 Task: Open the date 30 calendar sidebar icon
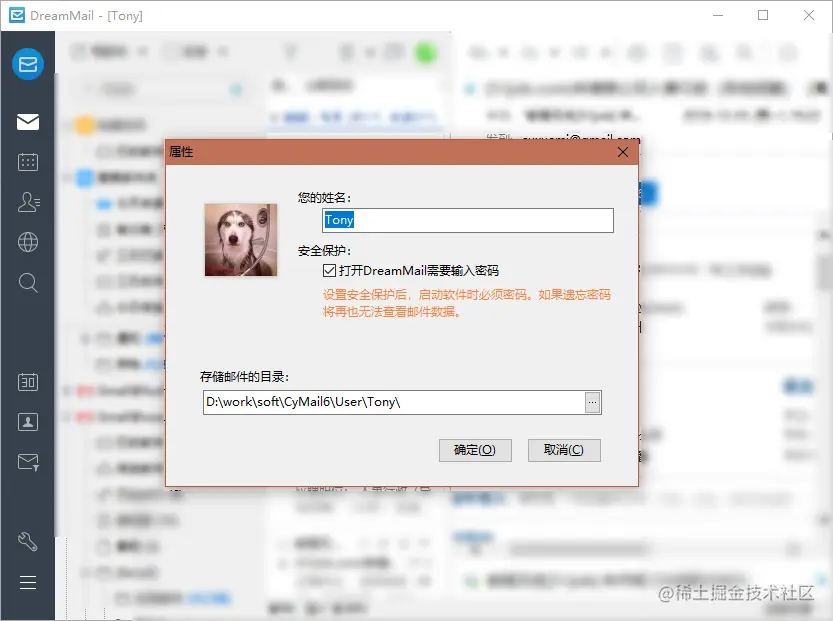click(x=28, y=381)
